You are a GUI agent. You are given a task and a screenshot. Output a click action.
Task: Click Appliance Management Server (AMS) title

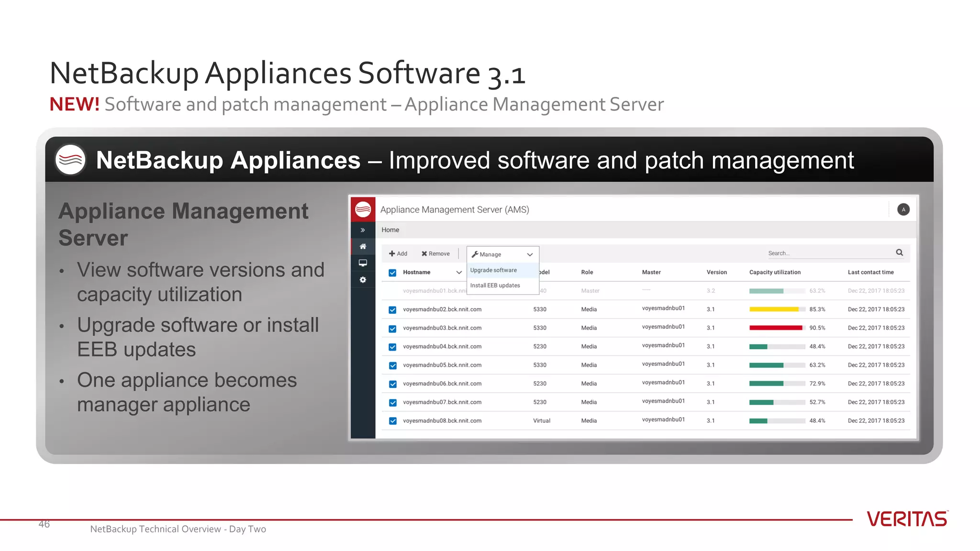point(455,209)
